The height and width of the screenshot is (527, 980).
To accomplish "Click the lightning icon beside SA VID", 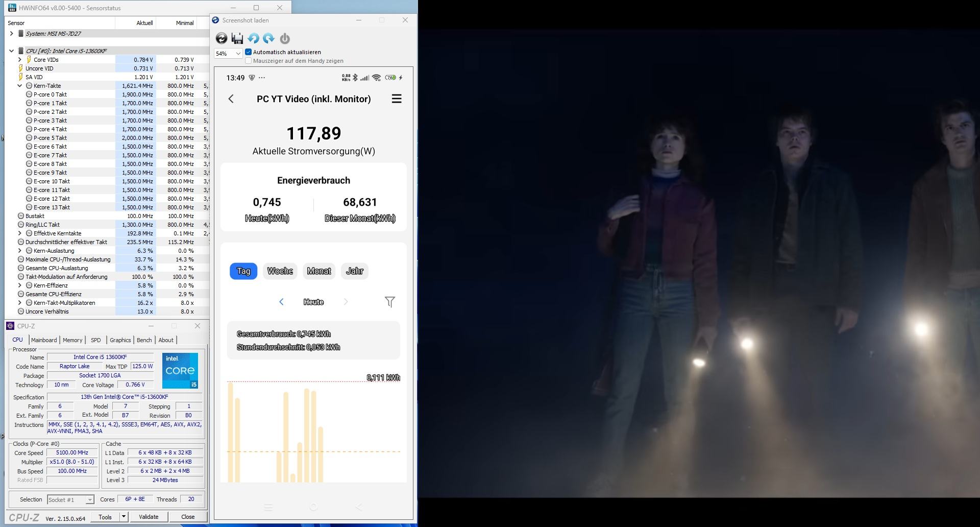I will pyautogui.click(x=21, y=77).
